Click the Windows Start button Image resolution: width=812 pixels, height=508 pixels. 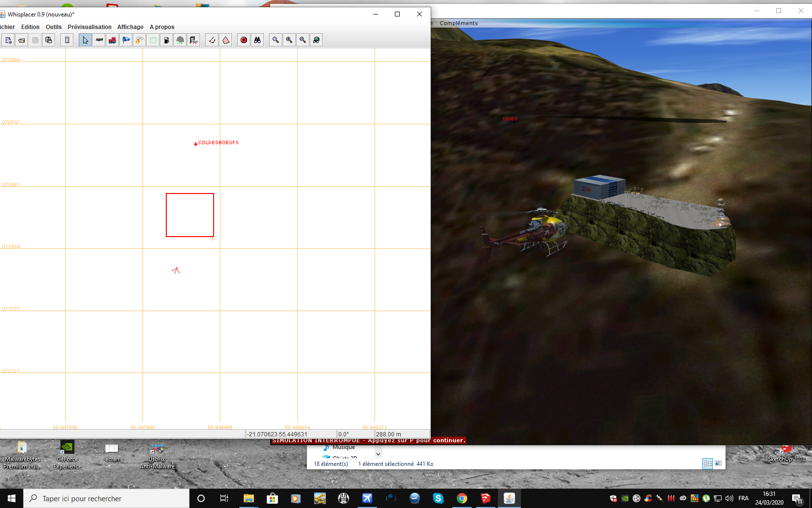[x=12, y=498]
